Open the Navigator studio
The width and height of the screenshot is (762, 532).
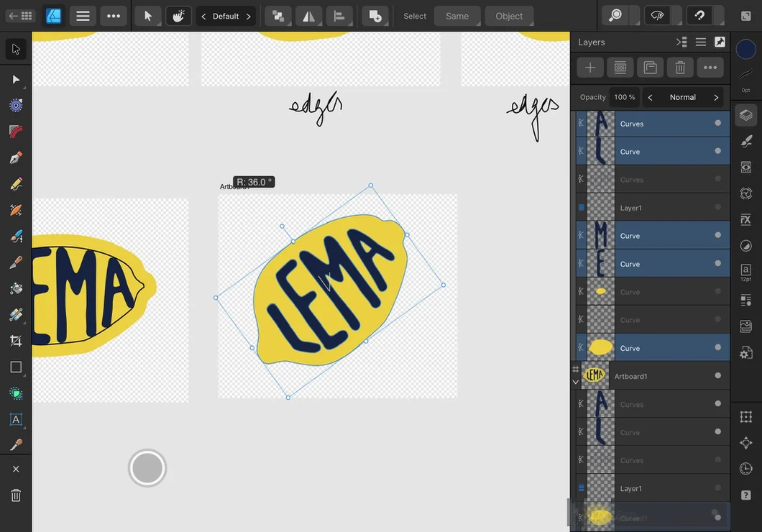tap(746, 443)
